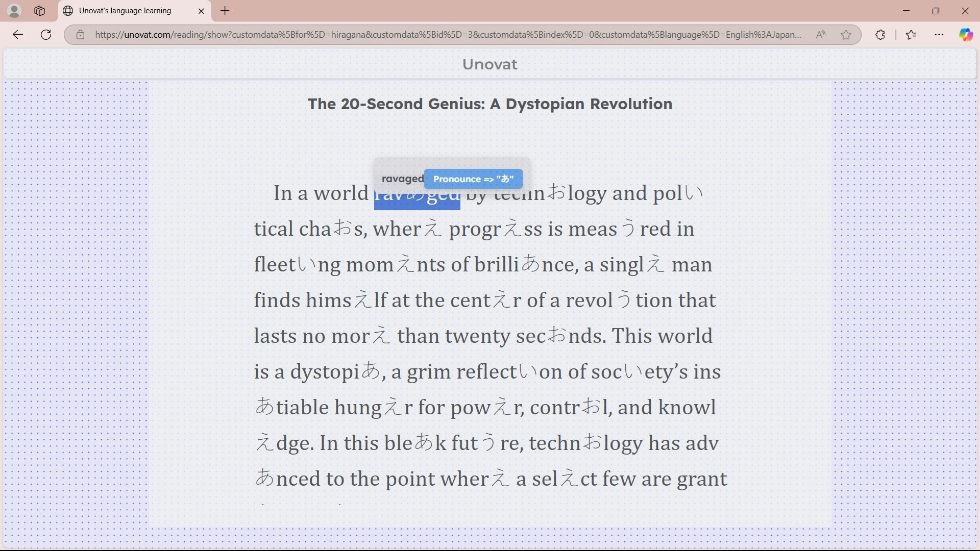Click the word twenty in the text
This screenshot has height=551, width=980.
[477, 336]
